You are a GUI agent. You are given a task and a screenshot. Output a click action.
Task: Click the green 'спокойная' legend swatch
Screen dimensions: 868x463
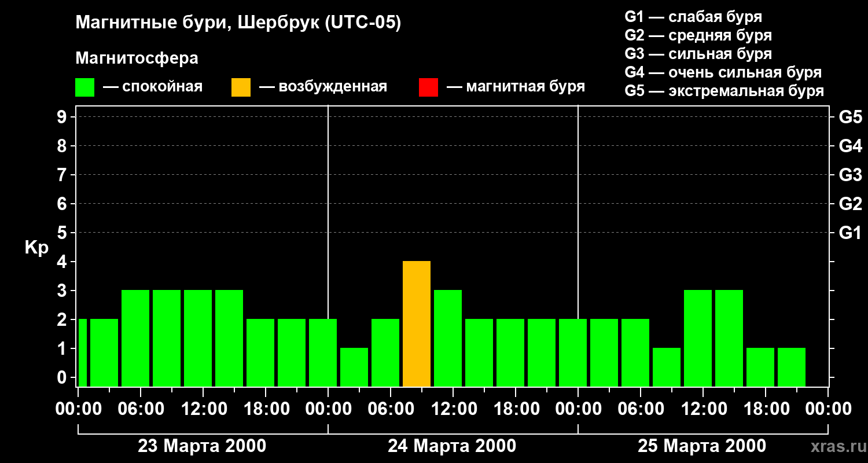pos(85,87)
